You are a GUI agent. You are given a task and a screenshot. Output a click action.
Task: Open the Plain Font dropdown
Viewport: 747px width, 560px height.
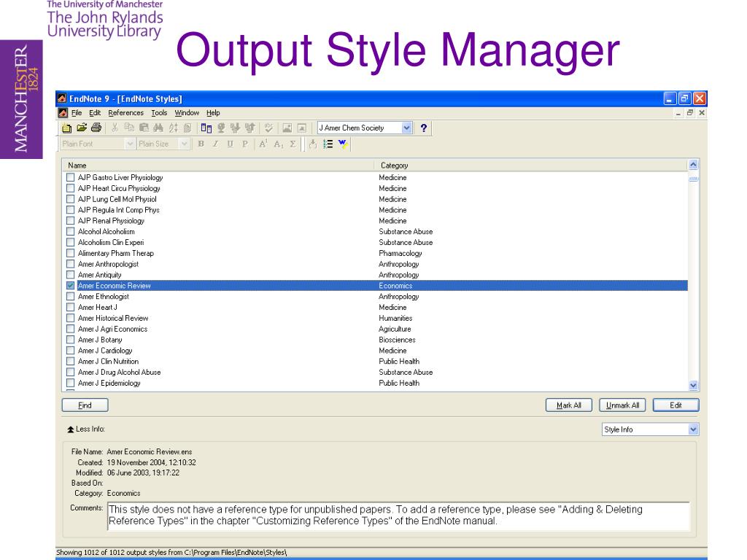(x=130, y=144)
